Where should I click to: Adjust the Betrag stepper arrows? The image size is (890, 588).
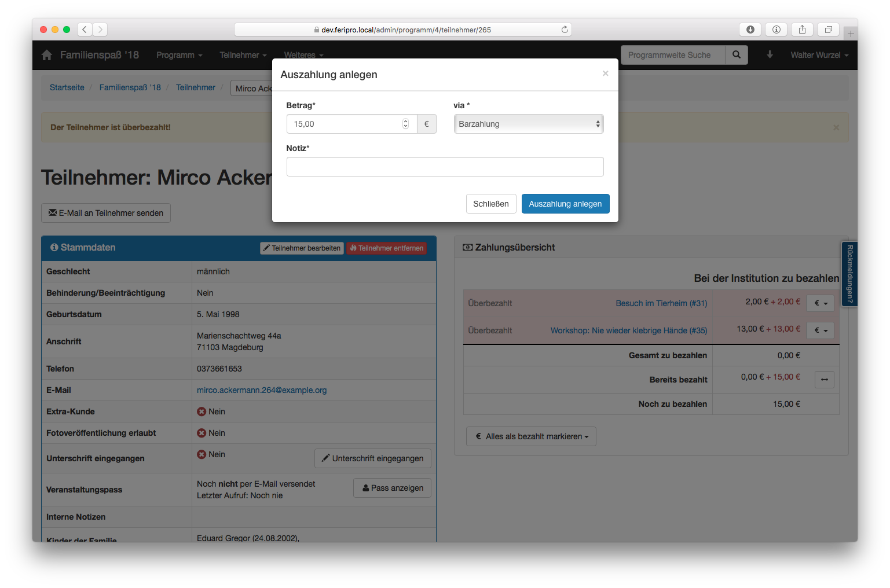tap(405, 124)
